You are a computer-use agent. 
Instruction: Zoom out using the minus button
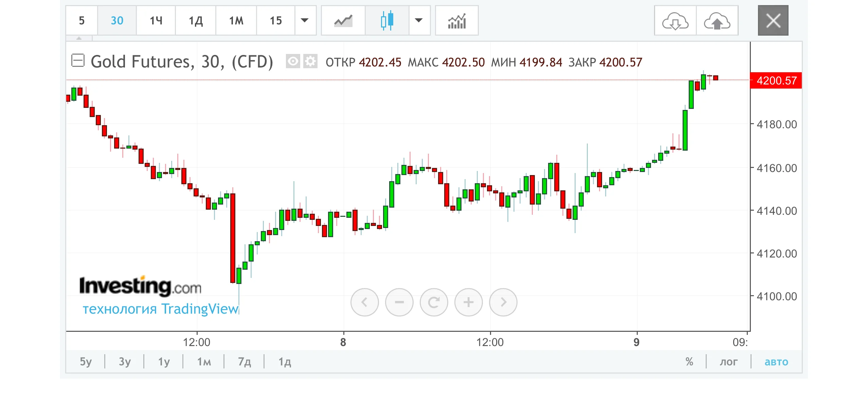(399, 302)
